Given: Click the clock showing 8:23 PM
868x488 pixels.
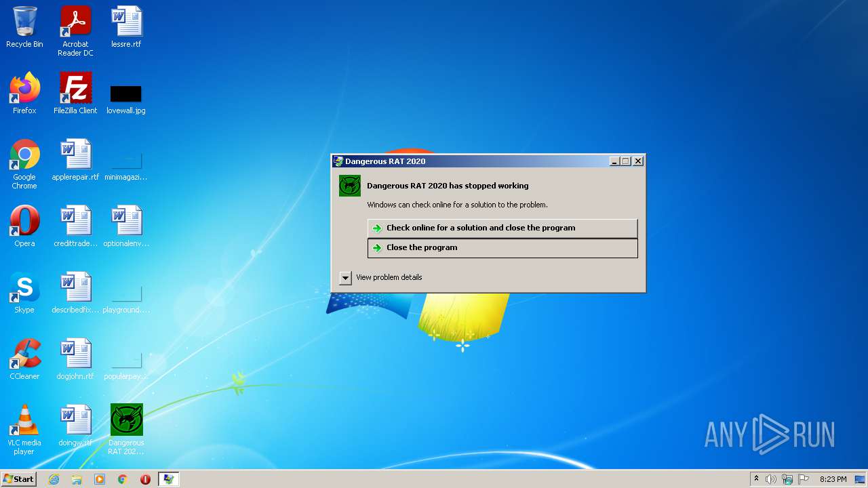Looking at the screenshot, I should coord(833,479).
